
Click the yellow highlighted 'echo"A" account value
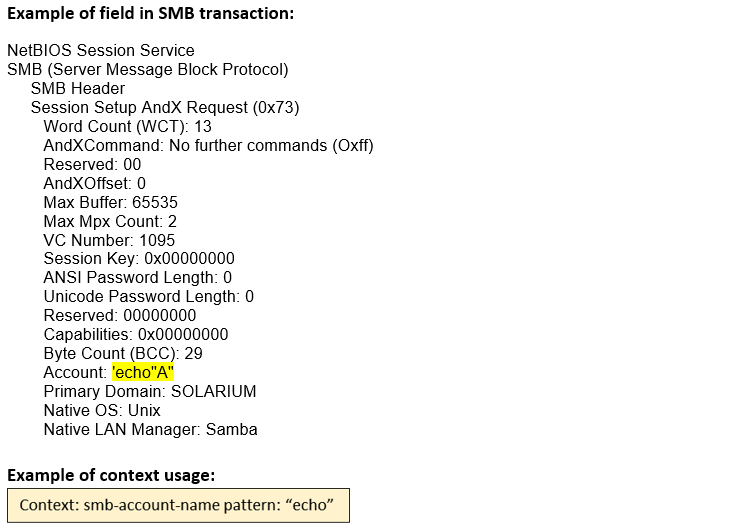tap(143, 372)
